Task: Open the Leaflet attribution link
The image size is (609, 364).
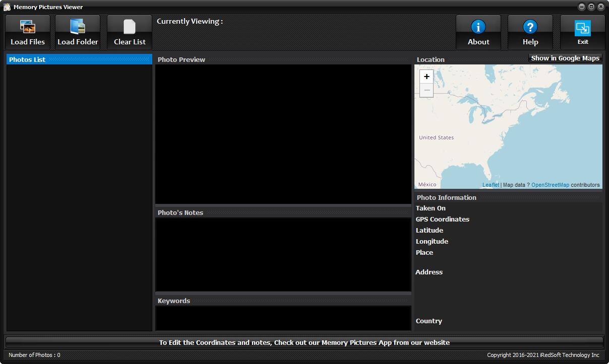Action: point(491,185)
